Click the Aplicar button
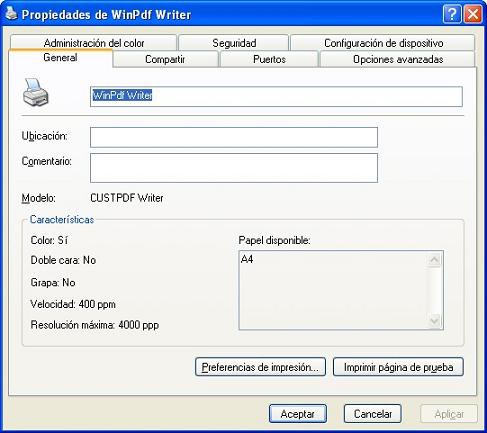 (449, 414)
